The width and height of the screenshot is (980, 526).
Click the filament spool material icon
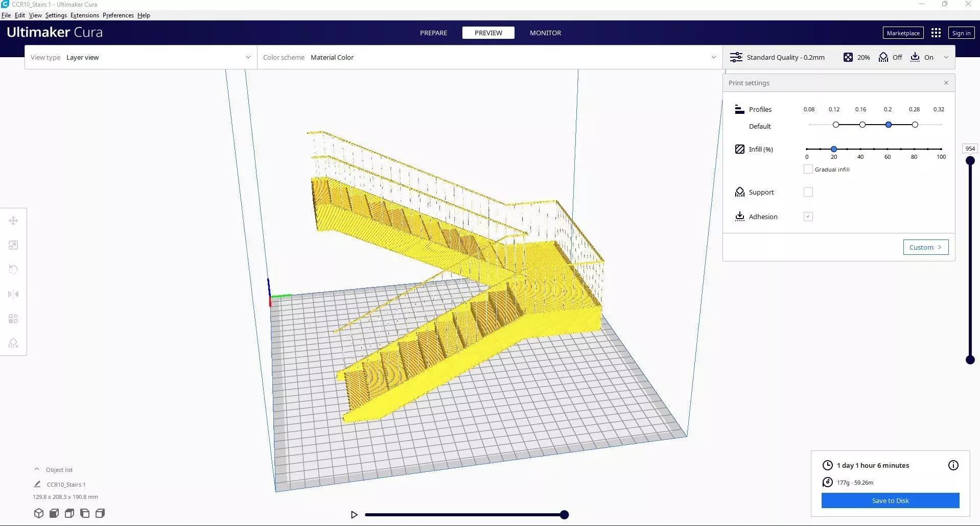pyautogui.click(x=827, y=482)
